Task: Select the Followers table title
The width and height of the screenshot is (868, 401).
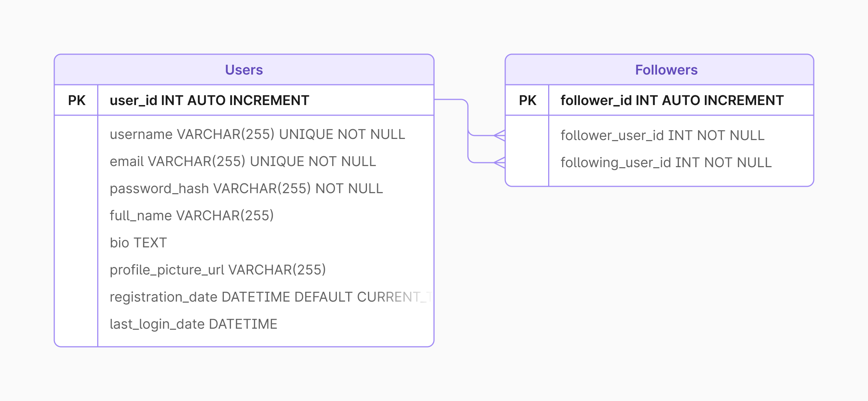Action: 666,70
